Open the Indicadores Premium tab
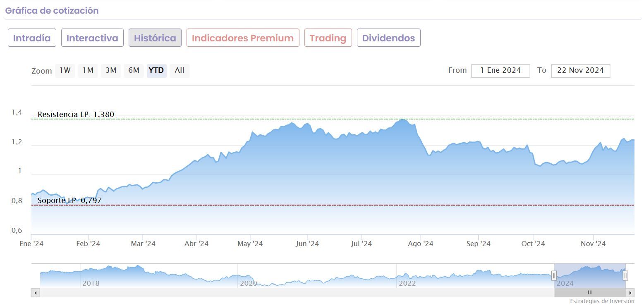Viewport: 644px width, 306px height. pos(243,38)
